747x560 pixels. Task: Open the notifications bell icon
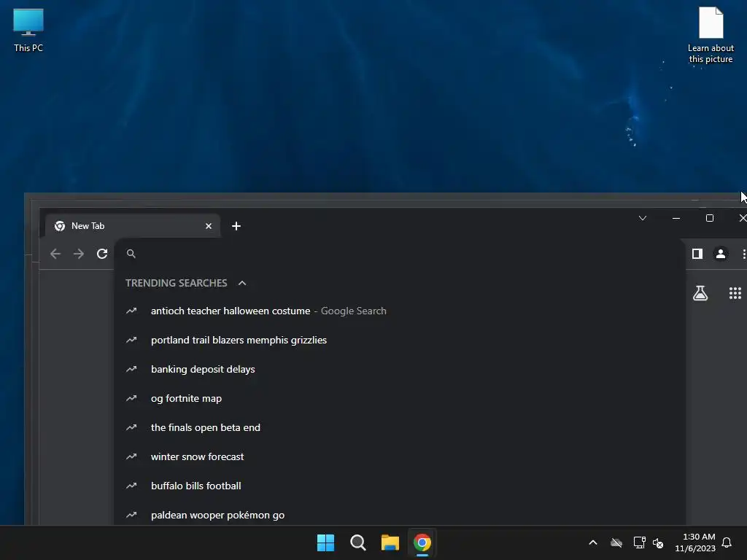pos(727,542)
